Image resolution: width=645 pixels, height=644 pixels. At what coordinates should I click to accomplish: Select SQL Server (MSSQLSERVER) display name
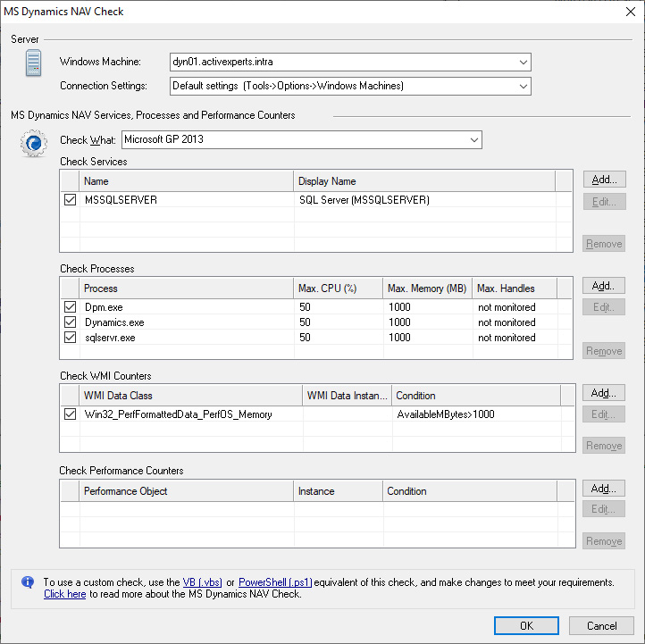364,200
